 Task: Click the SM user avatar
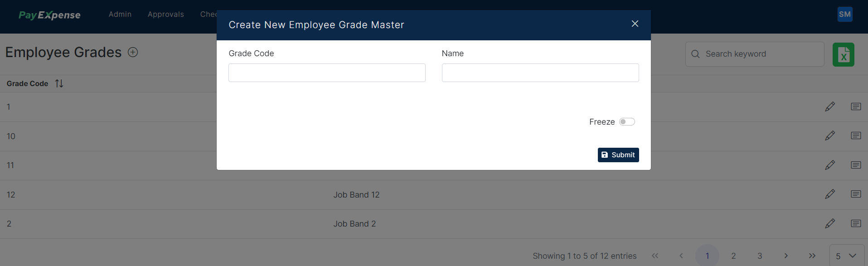point(845,14)
